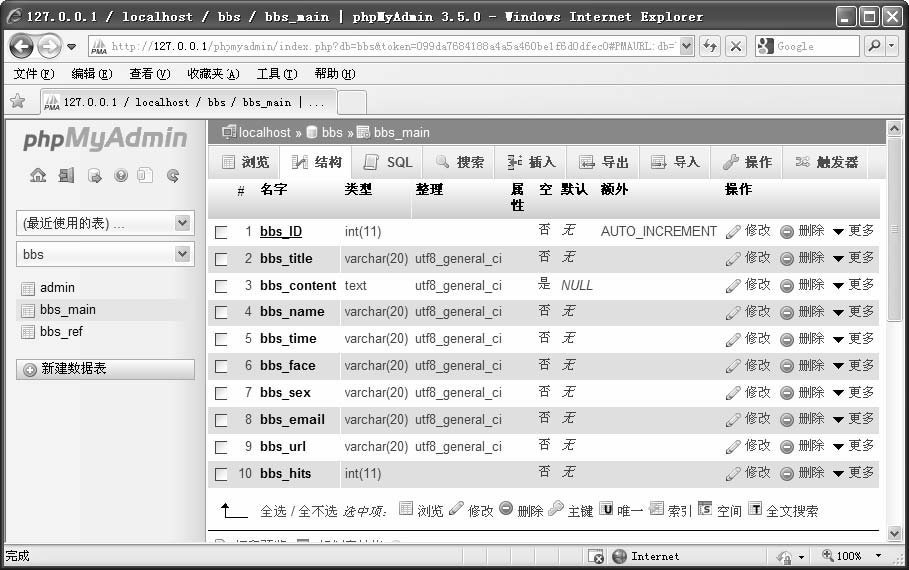Image resolution: width=909 pixels, height=570 pixels.
Task: Open phpMyAdmin documentation question mark icon
Action: [x=121, y=175]
